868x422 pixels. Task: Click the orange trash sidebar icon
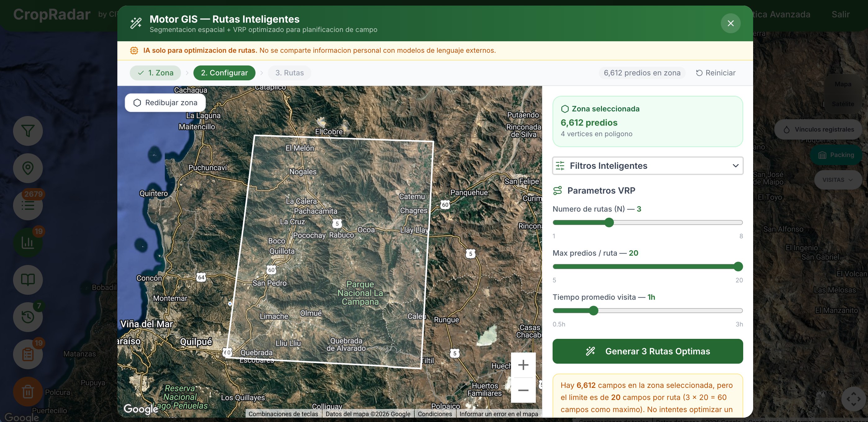coord(28,391)
